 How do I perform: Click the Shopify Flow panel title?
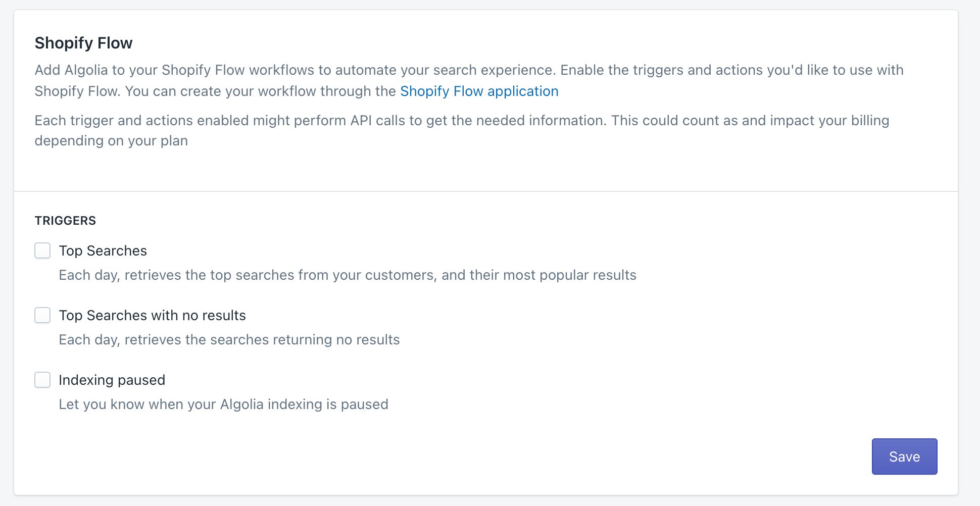click(x=83, y=42)
